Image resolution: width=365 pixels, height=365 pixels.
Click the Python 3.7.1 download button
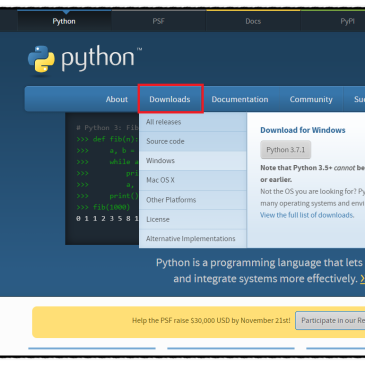[286, 150]
